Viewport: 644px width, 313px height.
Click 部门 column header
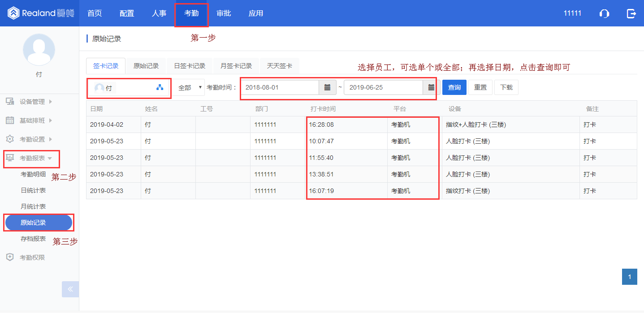262,109
